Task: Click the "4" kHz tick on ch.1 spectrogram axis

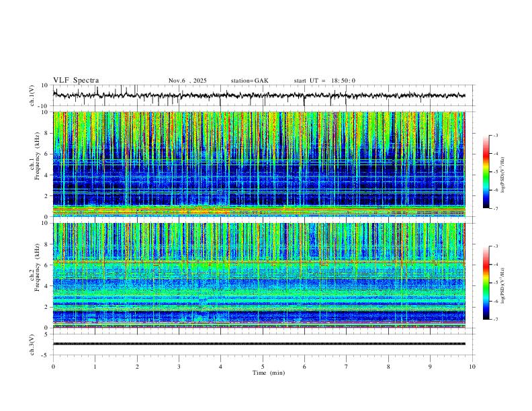Action: point(46,175)
